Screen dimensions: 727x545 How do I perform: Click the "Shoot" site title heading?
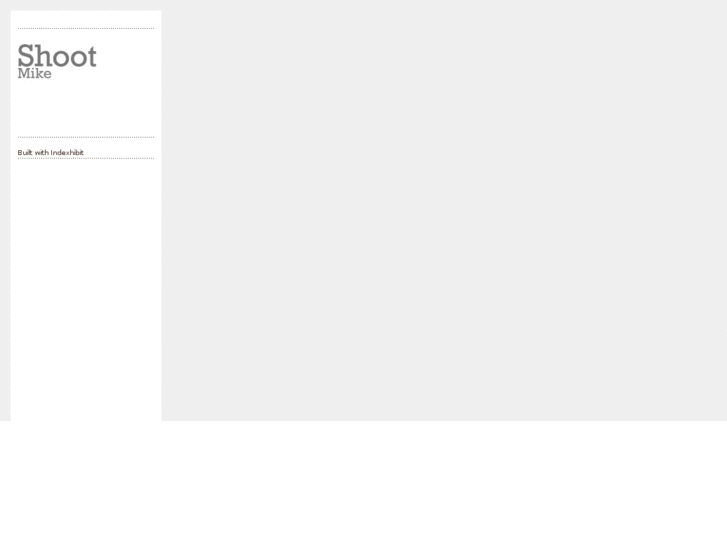[x=57, y=56]
